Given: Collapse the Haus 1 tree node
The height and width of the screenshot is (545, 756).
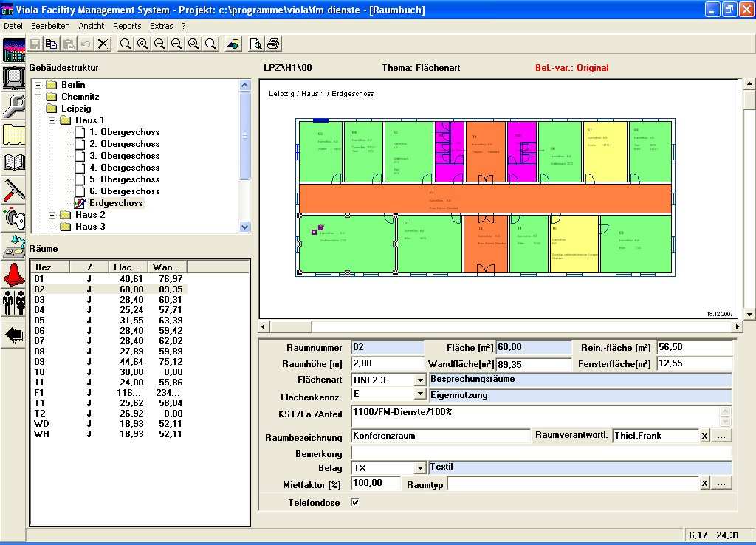Looking at the screenshot, I should point(52,120).
